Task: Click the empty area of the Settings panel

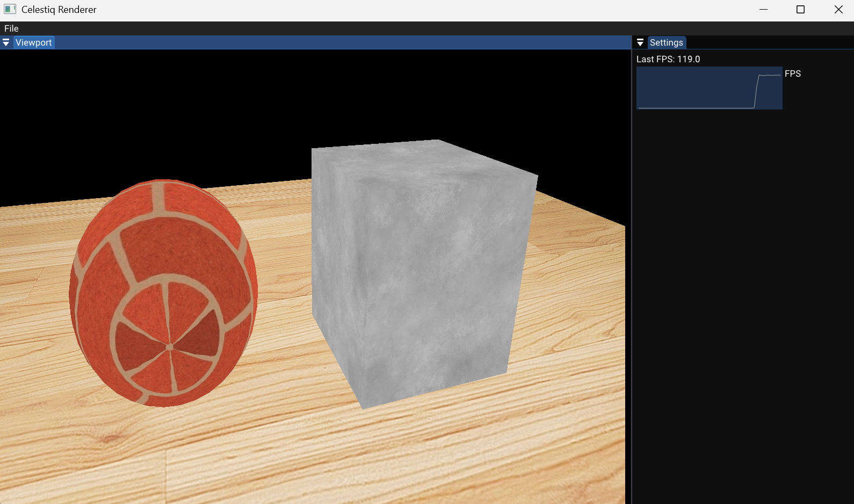Action: (741, 295)
